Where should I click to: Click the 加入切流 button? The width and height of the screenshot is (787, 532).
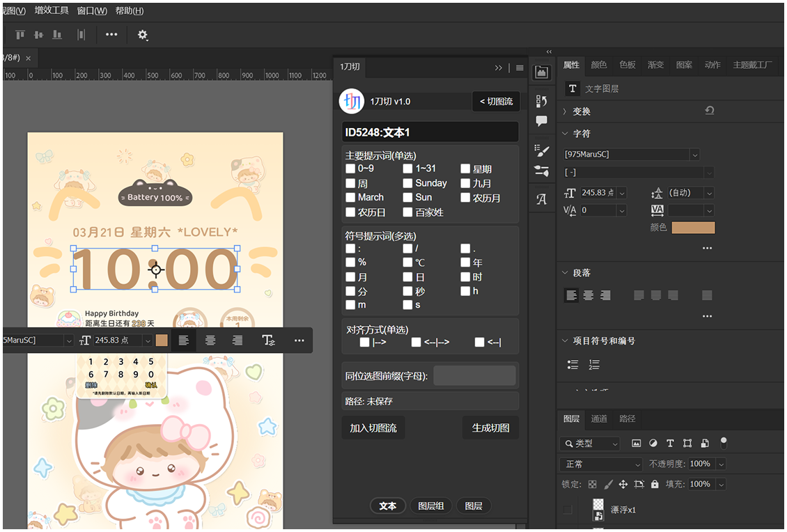(x=373, y=428)
